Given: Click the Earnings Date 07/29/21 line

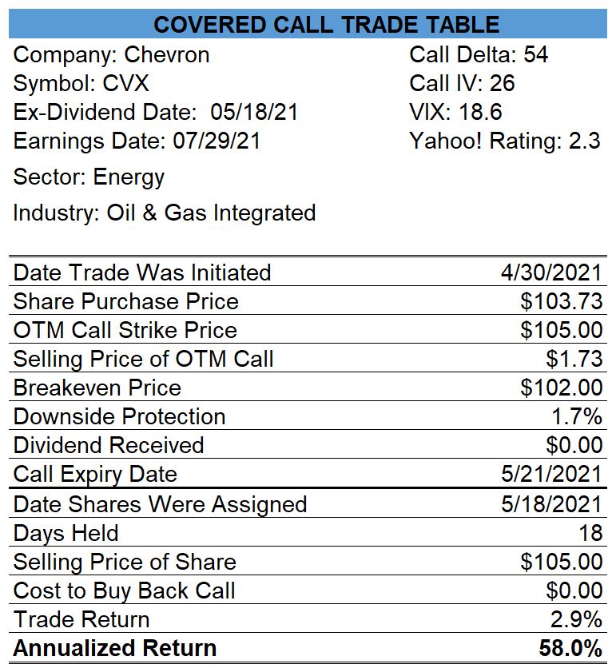Looking at the screenshot, I should 137,141.
